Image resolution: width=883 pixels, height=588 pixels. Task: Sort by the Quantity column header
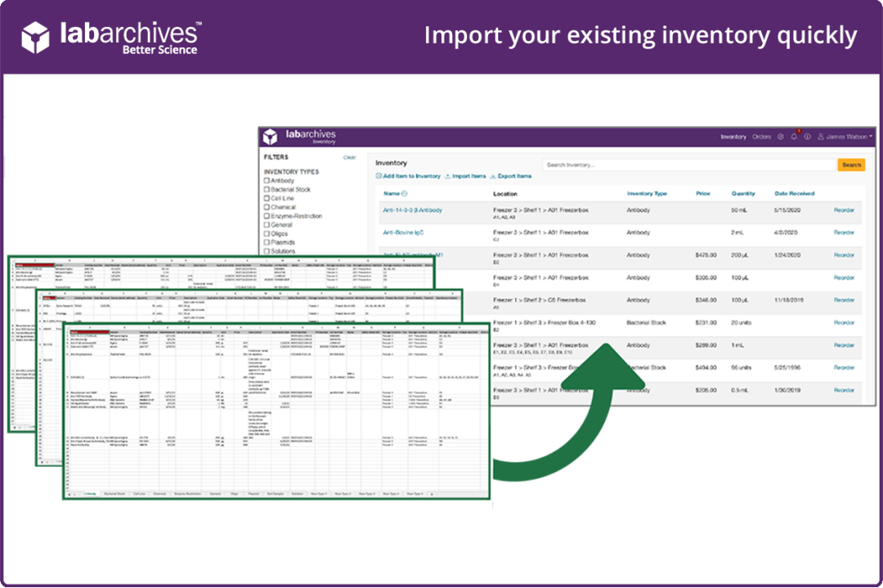(x=743, y=194)
